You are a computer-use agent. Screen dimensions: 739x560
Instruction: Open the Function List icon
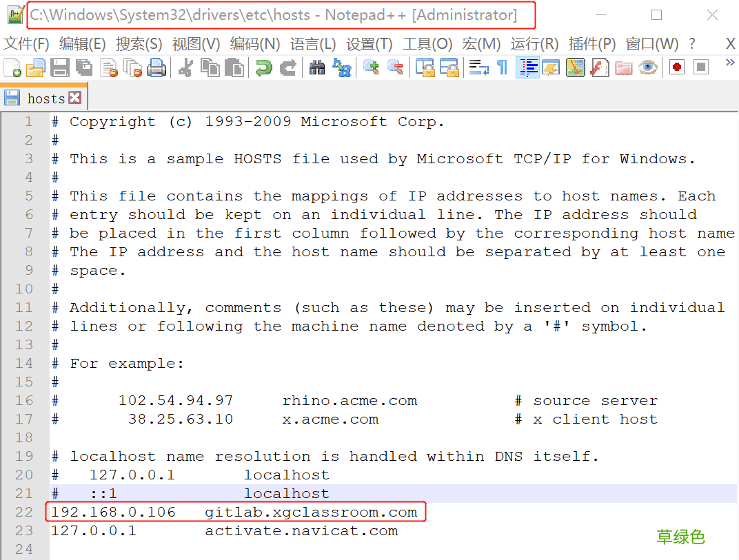click(x=600, y=68)
